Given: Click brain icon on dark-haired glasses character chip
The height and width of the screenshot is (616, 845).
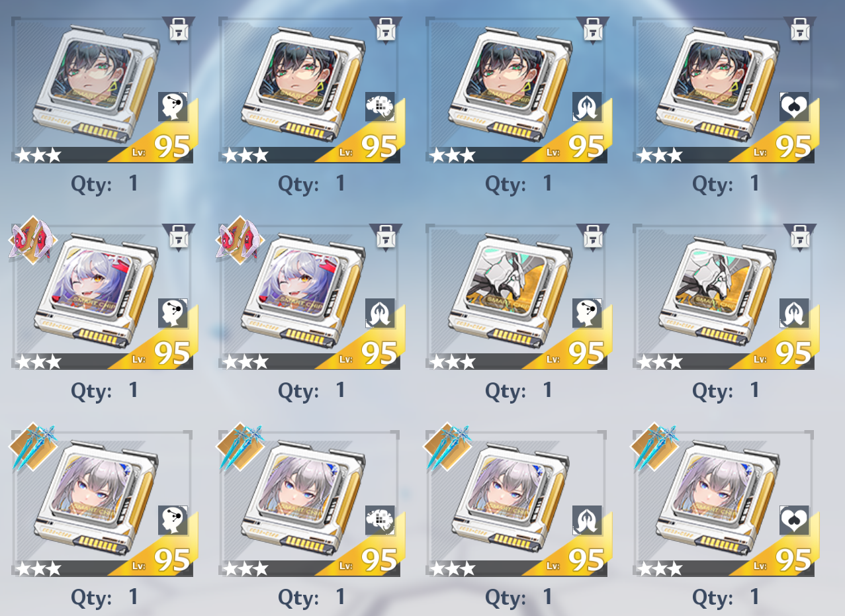Looking at the screenshot, I should pyautogui.click(x=379, y=106).
